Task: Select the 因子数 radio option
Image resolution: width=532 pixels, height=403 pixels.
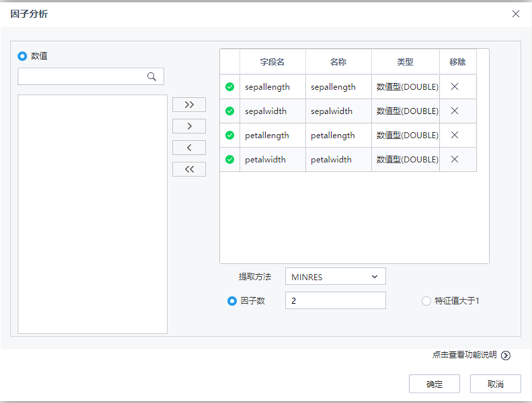Action: [x=232, y=301]
